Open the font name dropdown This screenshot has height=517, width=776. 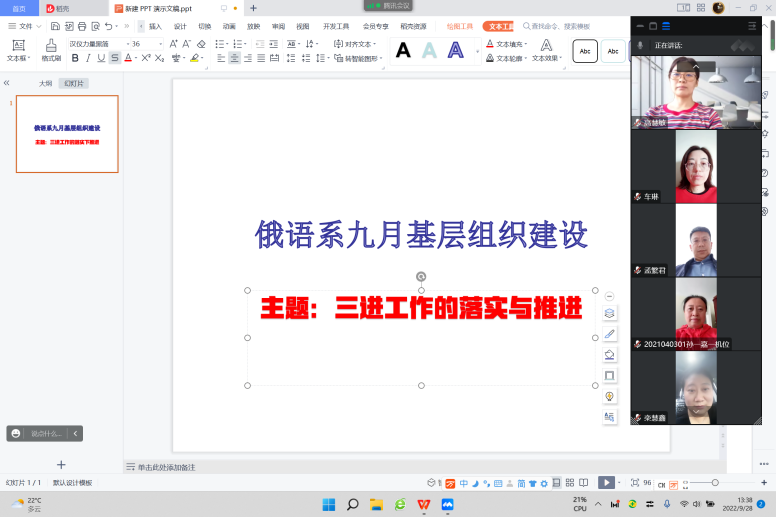click(x=124, y=44)
